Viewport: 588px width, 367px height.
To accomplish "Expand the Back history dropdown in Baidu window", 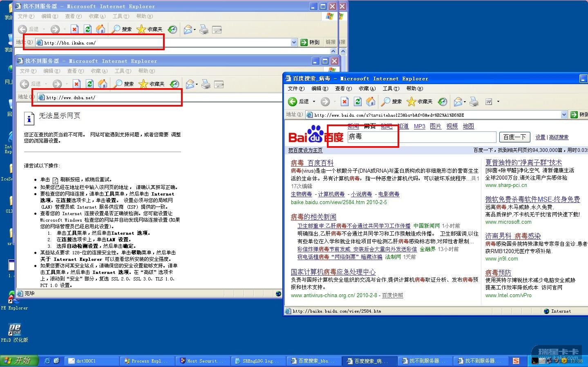I will point(314,102).
